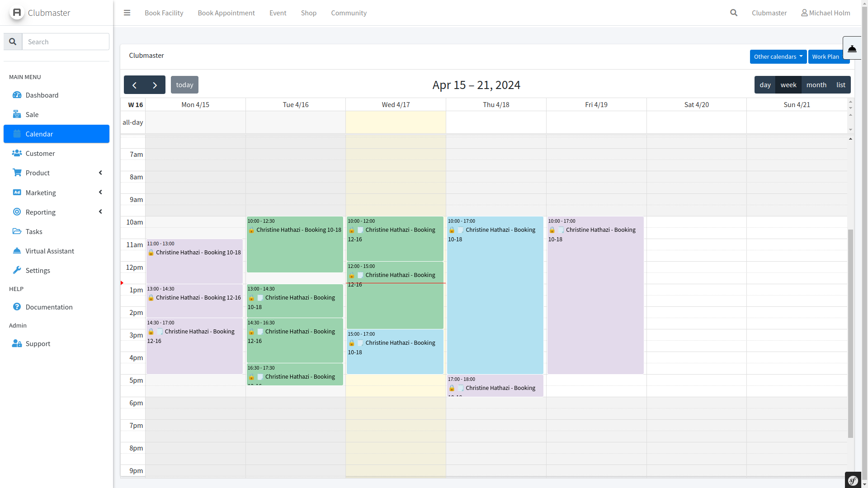Open Dashboard from sidebar
868x488 pixels.
pyautogui.click(x=42, y=95)
